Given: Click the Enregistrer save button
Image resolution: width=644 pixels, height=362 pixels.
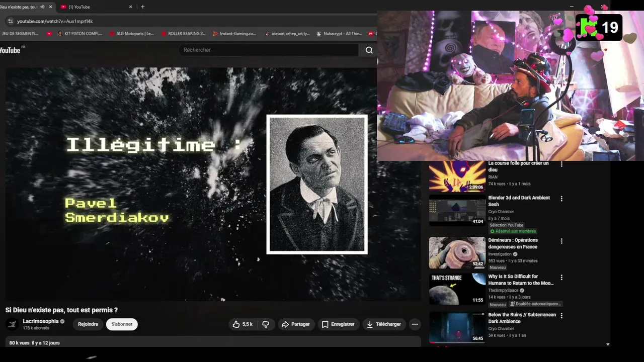Looking at the screenshot, I should coord(338,324).
